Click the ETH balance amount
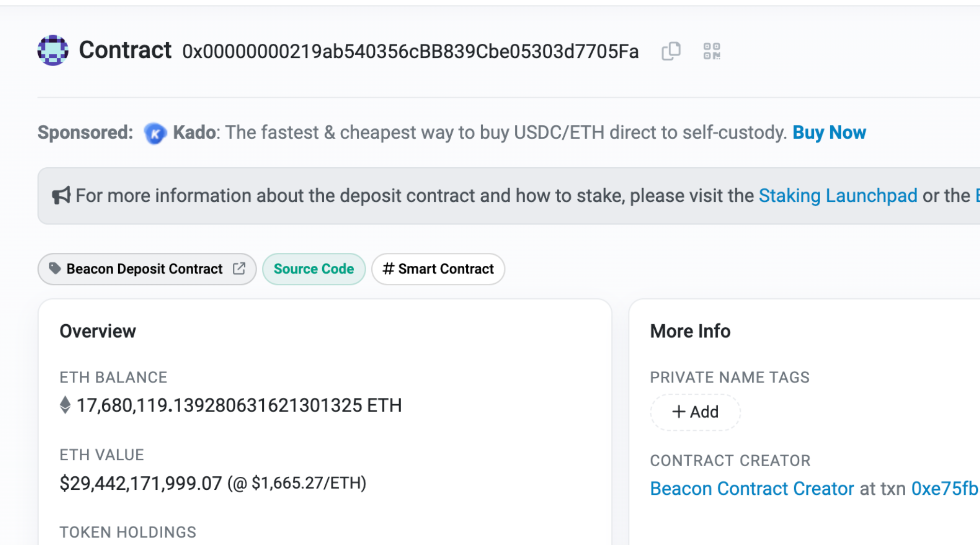The height and width of the screenshot is (545, 980). click(239, 406)
